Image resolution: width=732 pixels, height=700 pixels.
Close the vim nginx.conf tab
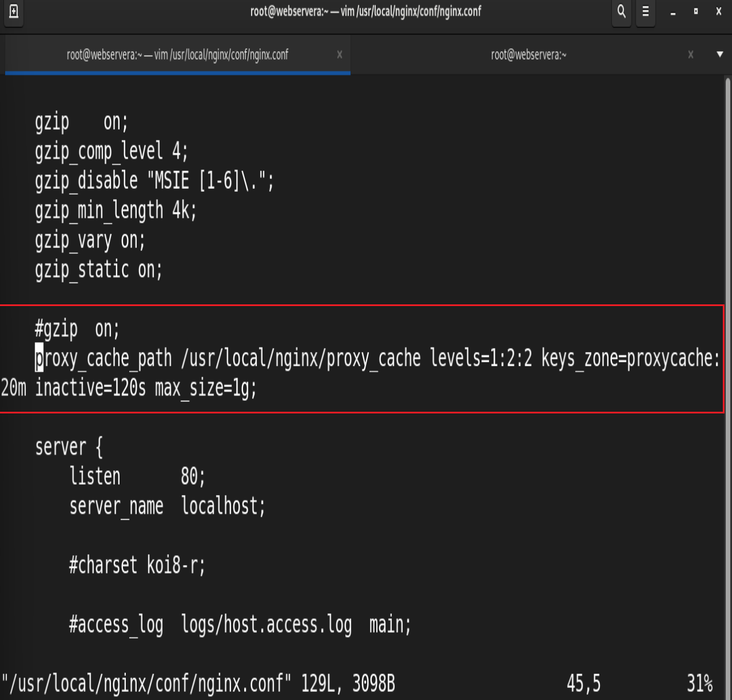[340, 55]
